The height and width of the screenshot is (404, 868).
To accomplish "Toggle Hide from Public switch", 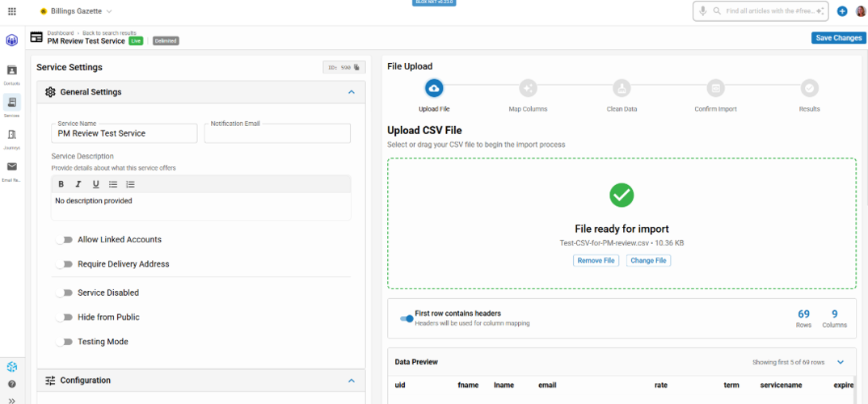I will pos(65,318).
